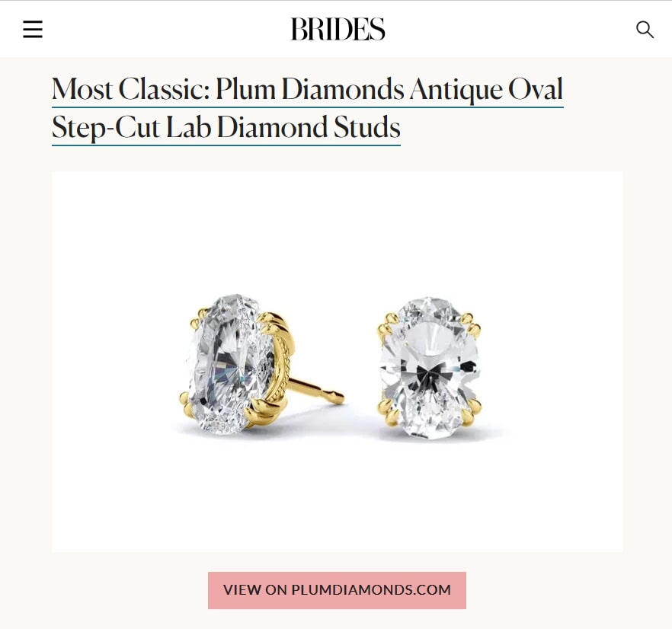Select the gold earring post in image
This screenshot has width=672, height=629.
tap(316, 391)
